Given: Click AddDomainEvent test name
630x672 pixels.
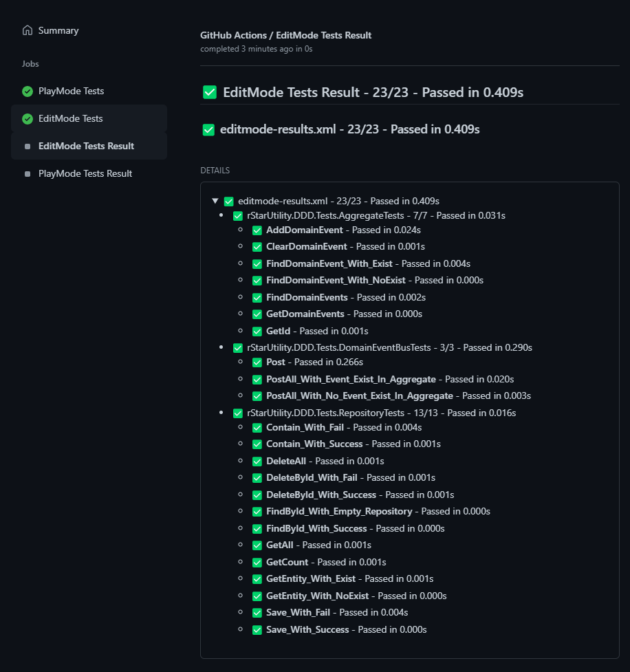Looking at the screenshot, I should click(304, 230).
